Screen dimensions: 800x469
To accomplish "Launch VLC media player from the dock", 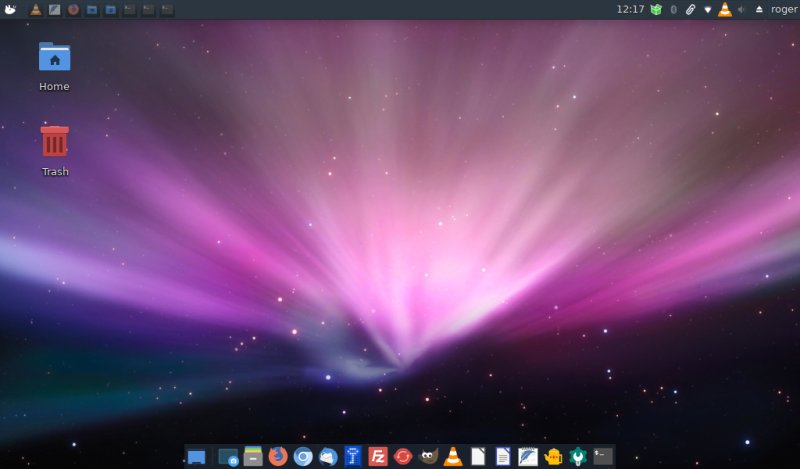I will [453, 456].
